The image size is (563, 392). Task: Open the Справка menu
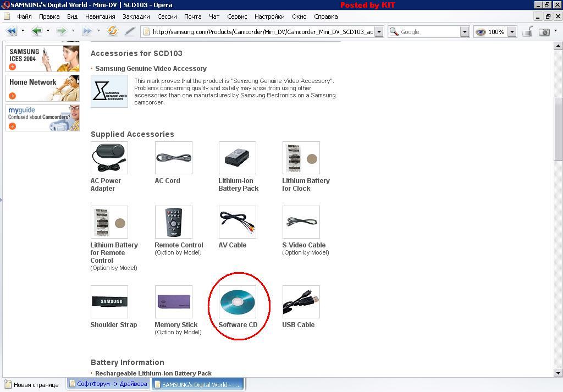(325, 16)
